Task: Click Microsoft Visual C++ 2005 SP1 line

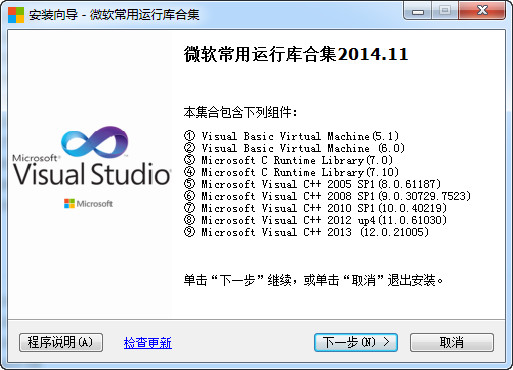Action: (x=312, y=184)
